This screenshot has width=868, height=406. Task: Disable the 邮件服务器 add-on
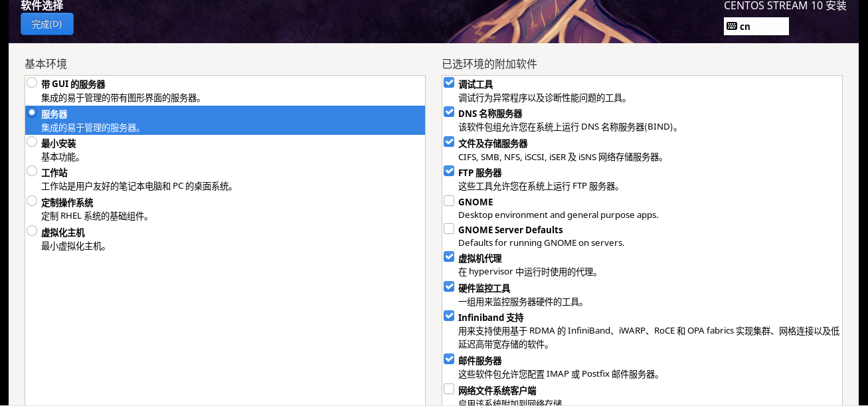(448, 359)
